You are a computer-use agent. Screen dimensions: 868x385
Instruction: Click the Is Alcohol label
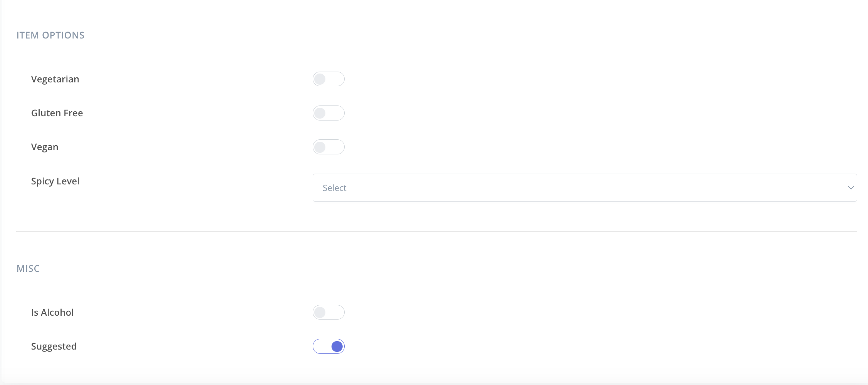(x=52, y=312)
